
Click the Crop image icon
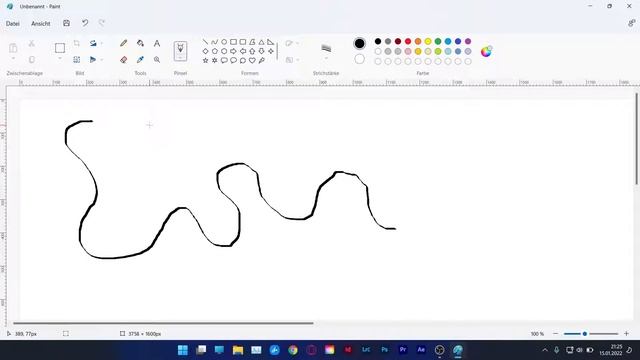[x=77, y=43]
